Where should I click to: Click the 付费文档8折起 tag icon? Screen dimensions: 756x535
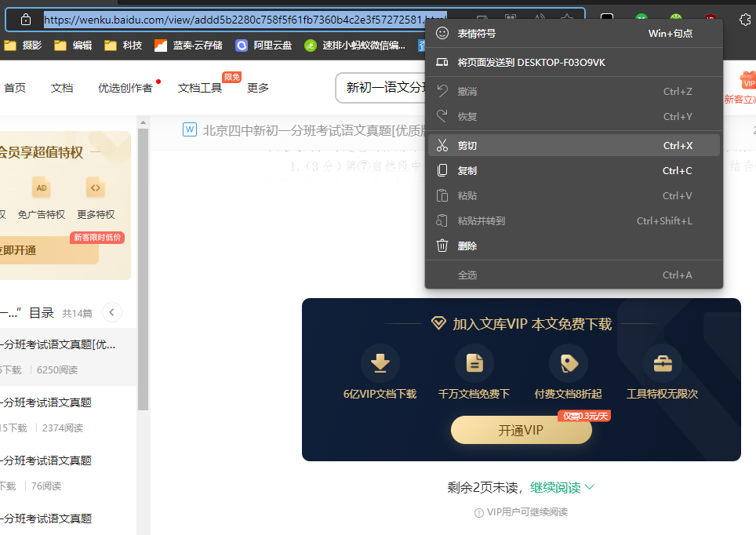tap(569, 363)
